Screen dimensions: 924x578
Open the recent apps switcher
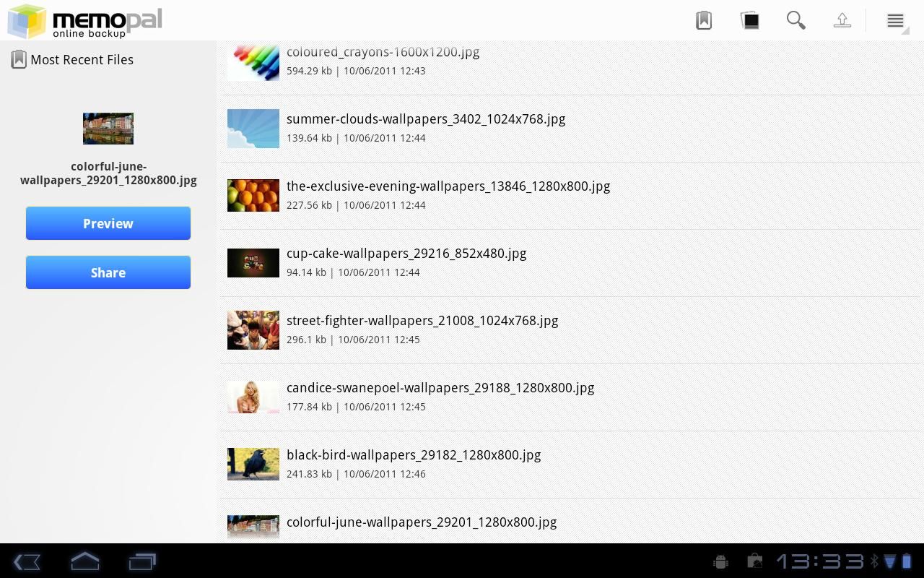point(141,561)
